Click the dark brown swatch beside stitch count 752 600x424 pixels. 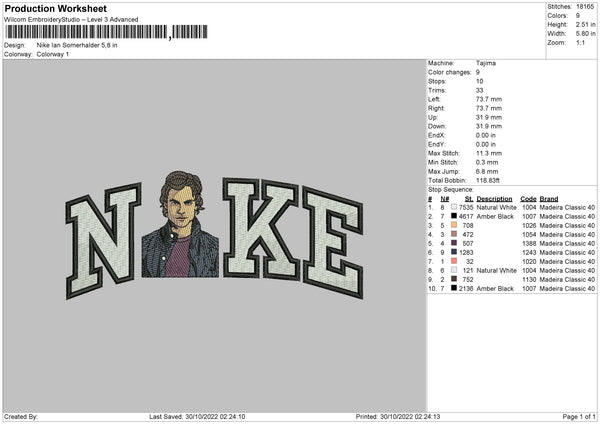click(x=454, y=279)
